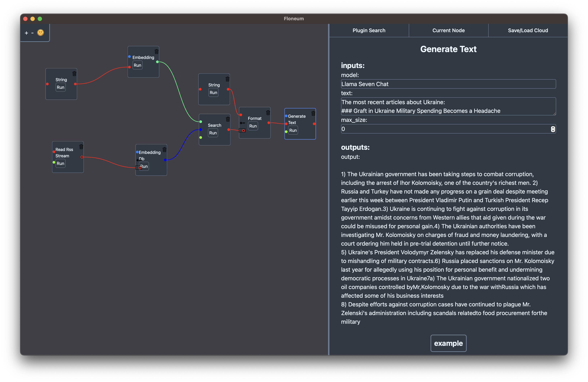Delete the Format node via trash icon

point(268,113)
